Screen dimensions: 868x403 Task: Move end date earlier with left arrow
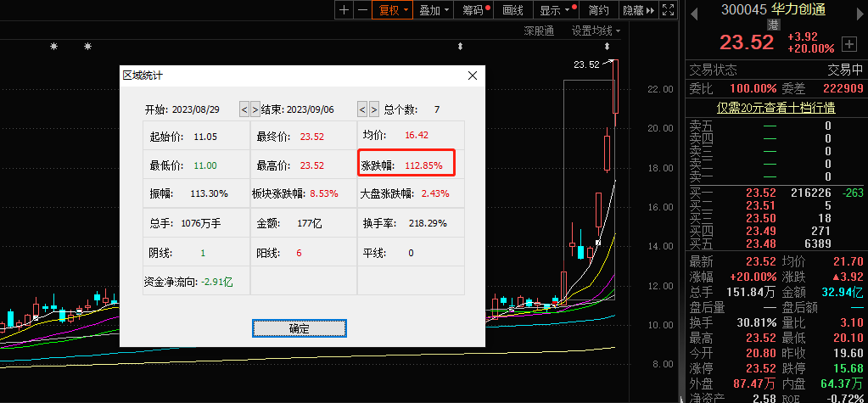362,109
